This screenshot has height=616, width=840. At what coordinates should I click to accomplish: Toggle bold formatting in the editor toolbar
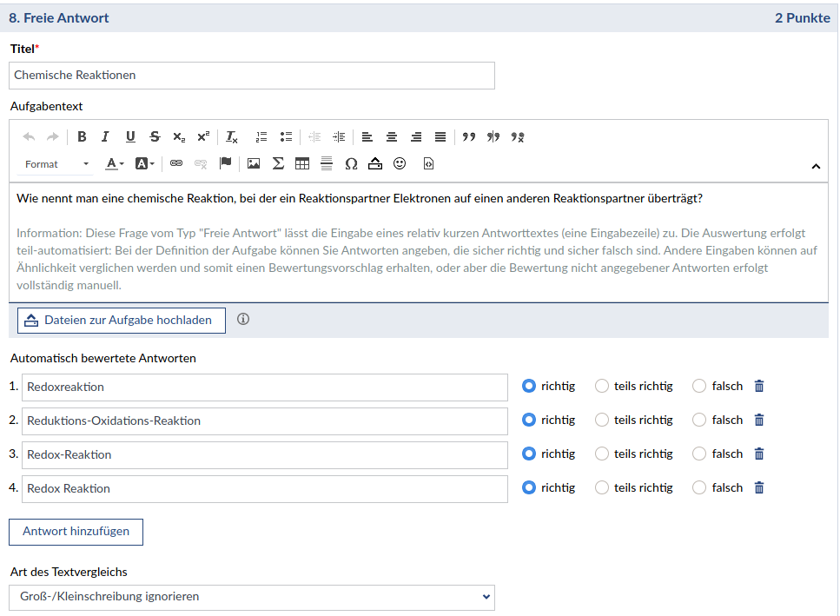[x=82, y=136]
